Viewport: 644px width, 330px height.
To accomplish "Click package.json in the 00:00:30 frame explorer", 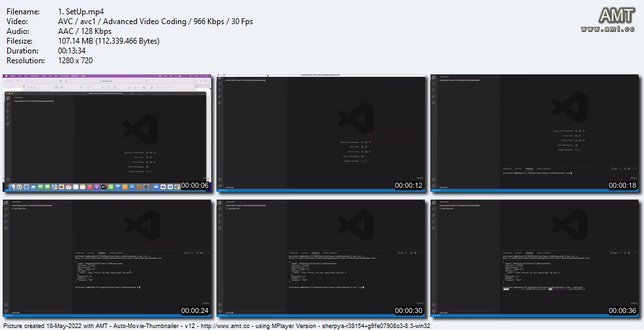I will (231, 208).
